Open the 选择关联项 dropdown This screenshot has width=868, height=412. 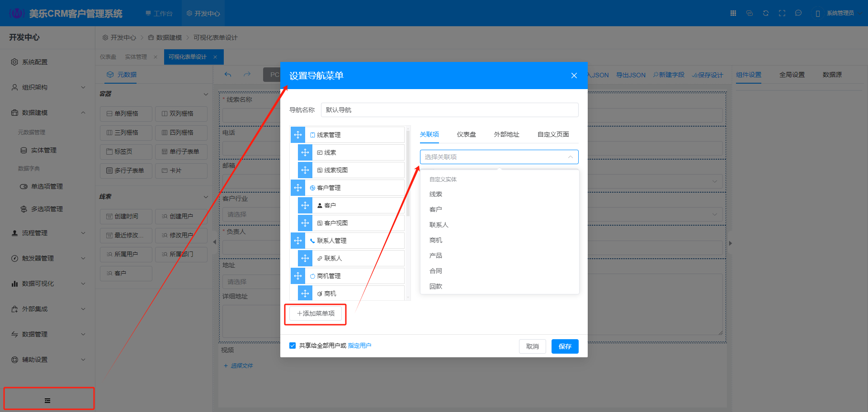499,157
